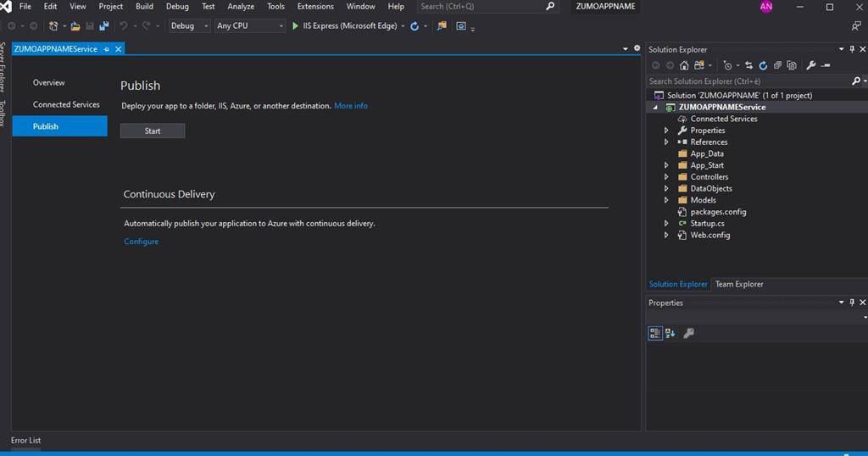Viewport: 868px width, 456px height.
Task: Start IIS Express with green play icon
Action: 295,26
